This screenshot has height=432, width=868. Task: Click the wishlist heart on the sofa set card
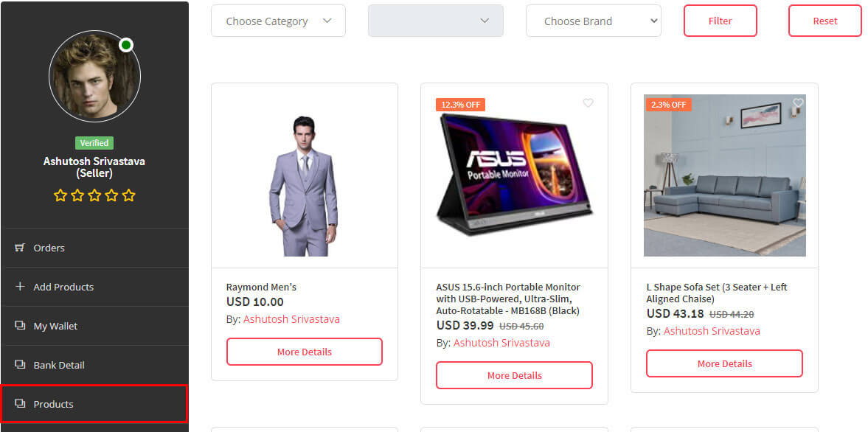(x=798, y=104)
